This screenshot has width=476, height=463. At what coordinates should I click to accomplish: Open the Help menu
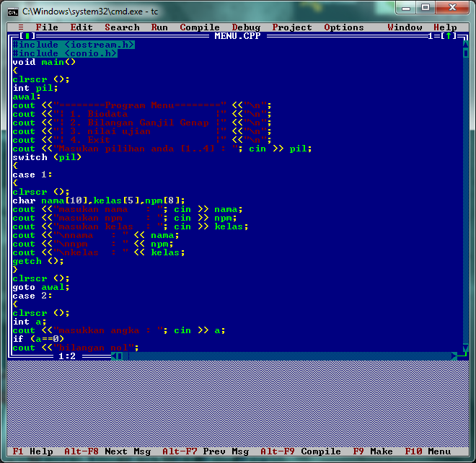(x=445, y=27)
